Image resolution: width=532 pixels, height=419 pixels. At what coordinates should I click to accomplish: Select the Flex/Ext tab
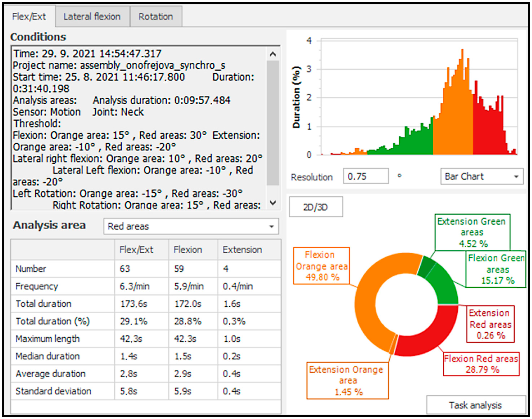coord(29,17)
